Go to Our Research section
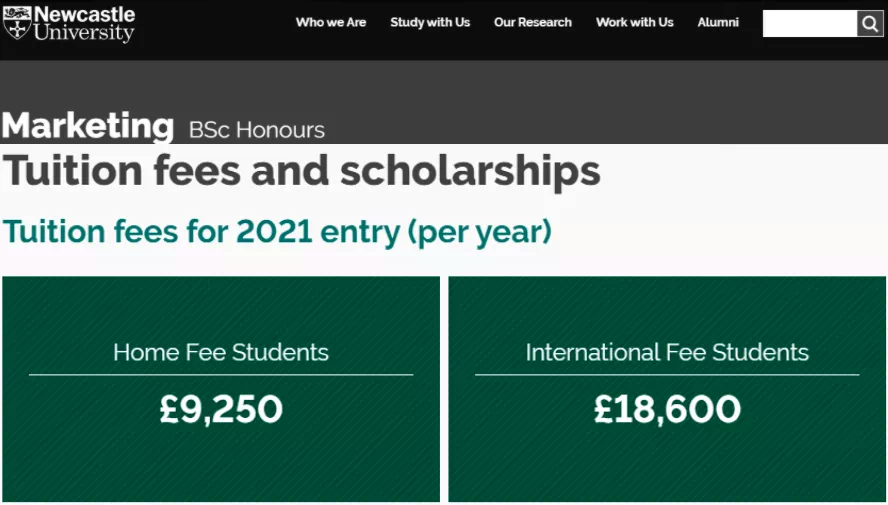888x505 pixels. (x=533, y=22)
